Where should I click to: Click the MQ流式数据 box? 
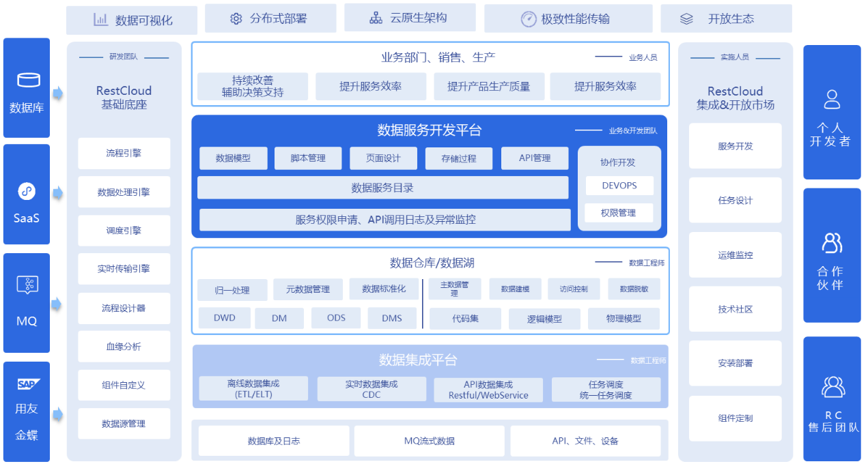(430, 441)
